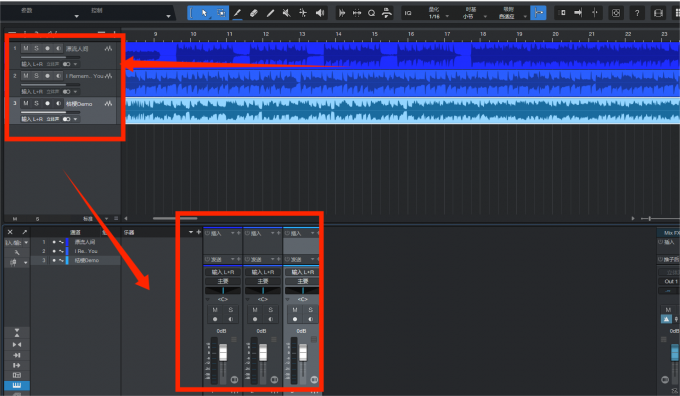Image resolution: width=680 pixels, height=396 pixels.
Task: Click the waveform icon on track 1
Action: (x=108, y=49)
